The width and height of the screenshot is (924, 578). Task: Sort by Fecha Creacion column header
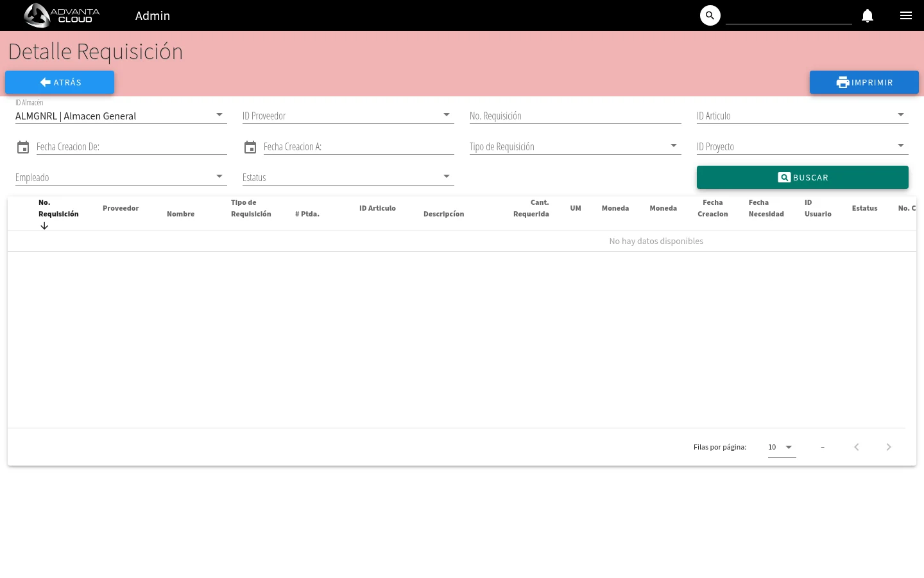[x=713, y=208]
